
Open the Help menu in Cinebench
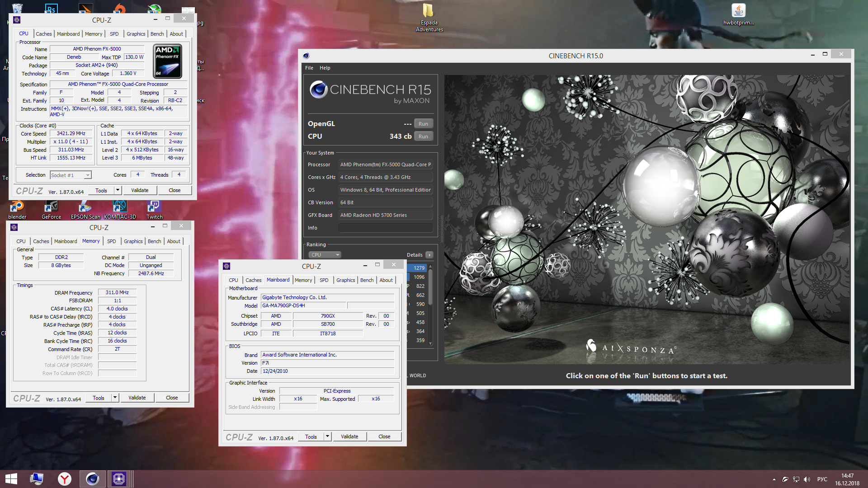(325, 68)
